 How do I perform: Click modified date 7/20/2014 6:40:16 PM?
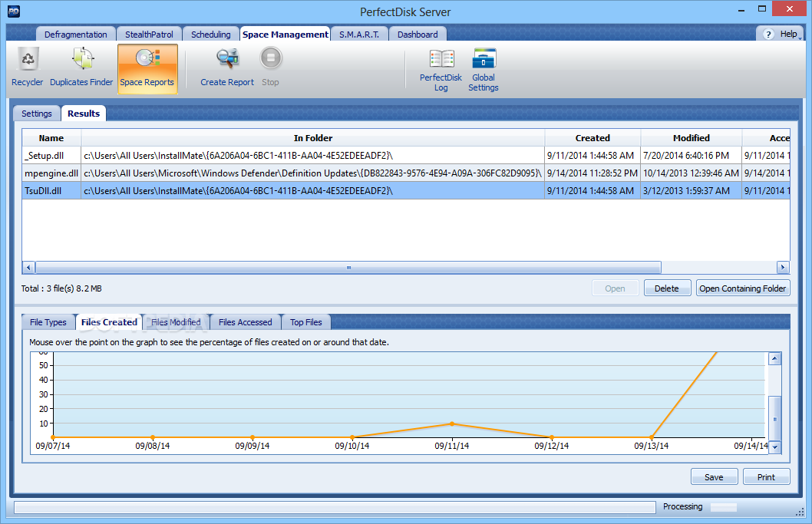pos(692,155)
